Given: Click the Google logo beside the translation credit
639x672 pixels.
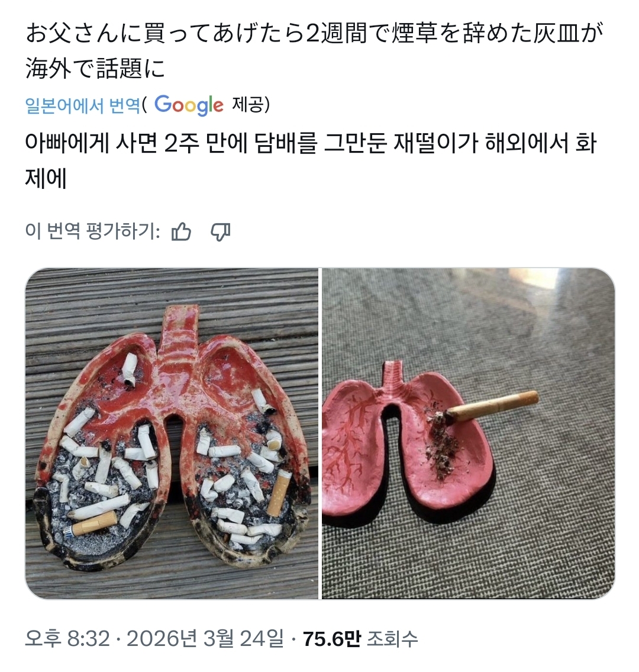Looking at the screenshot, I should (x=189, y=105).
